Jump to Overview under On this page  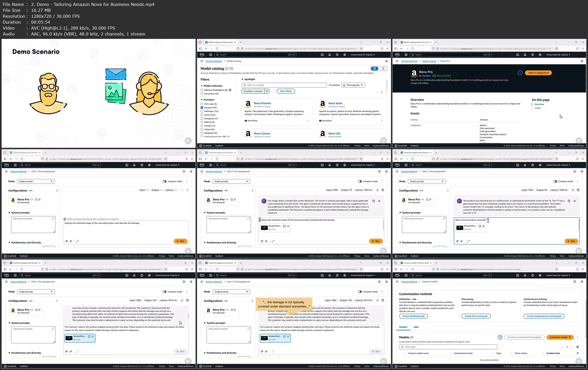click(x=539, y=104)
